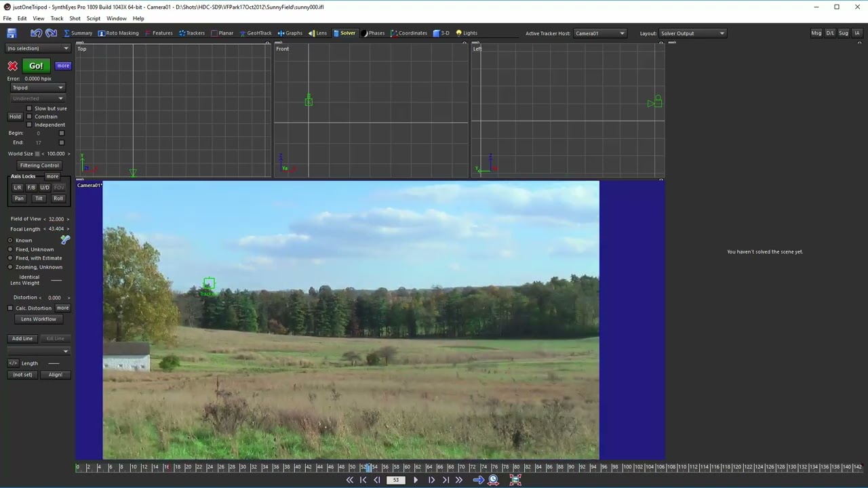868x488 pixels.
Task: Jump to the last frame with fast-forward arrows
Action: (459, 480)
